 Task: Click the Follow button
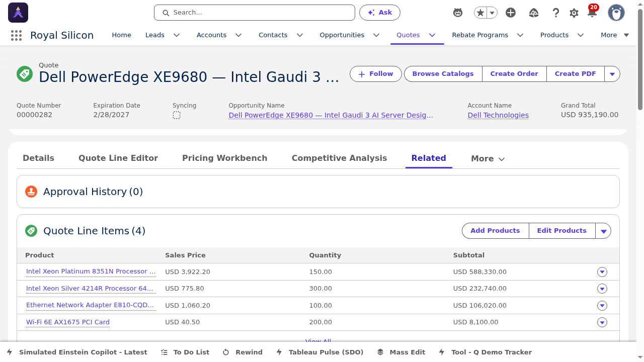tap(376, 74)
